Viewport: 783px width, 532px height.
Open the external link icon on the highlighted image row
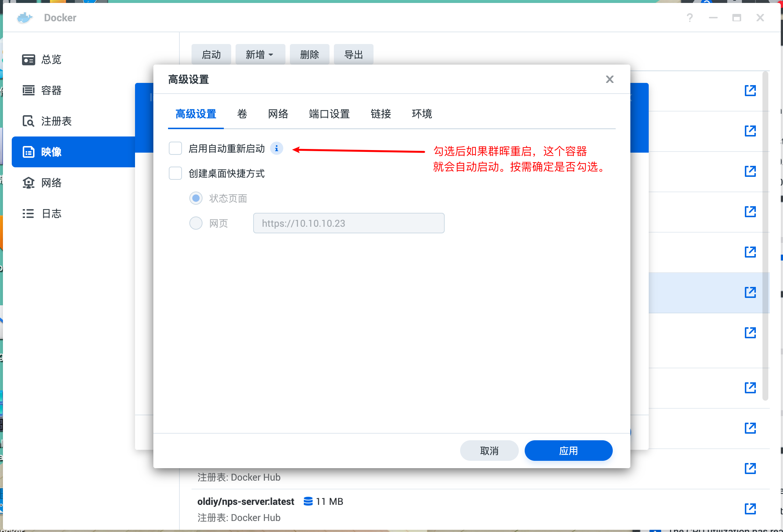[750, 292]
